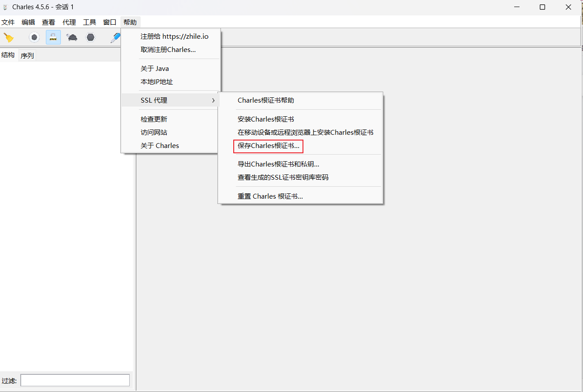Click the Charles icon in the title bar
Screen dimensions: 583x392
click(x=5, y=7)
